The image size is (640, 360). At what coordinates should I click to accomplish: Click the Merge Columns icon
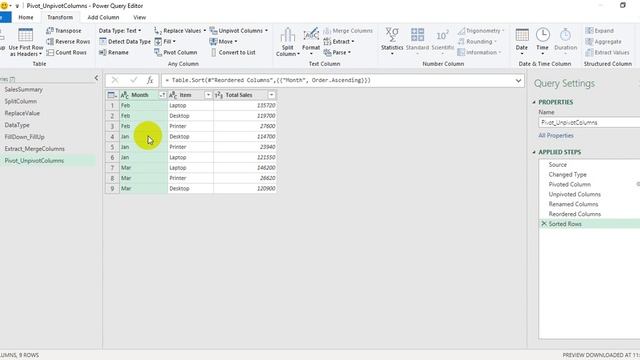[x=327, y=31]
